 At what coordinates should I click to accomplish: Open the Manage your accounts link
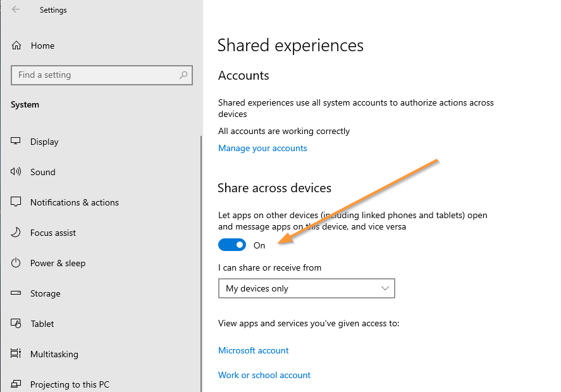click(x=262, y=148)
